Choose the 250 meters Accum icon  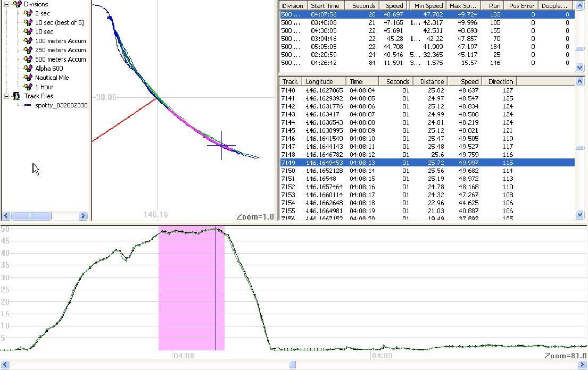click(x=28, y=50)
